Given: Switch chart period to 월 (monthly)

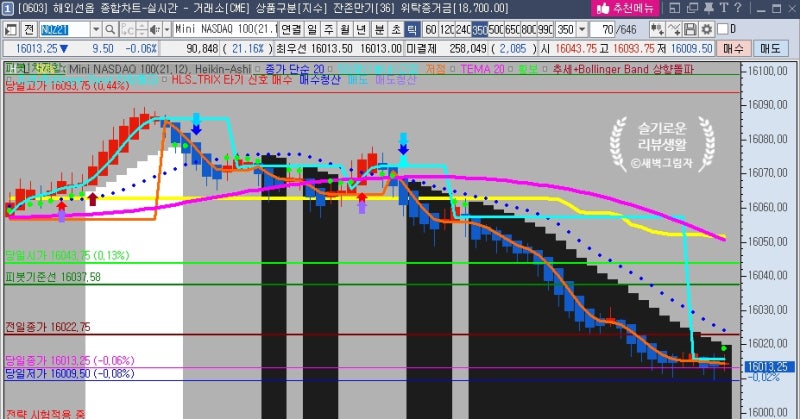Looking at the screenshot, I should click(344, 30).
